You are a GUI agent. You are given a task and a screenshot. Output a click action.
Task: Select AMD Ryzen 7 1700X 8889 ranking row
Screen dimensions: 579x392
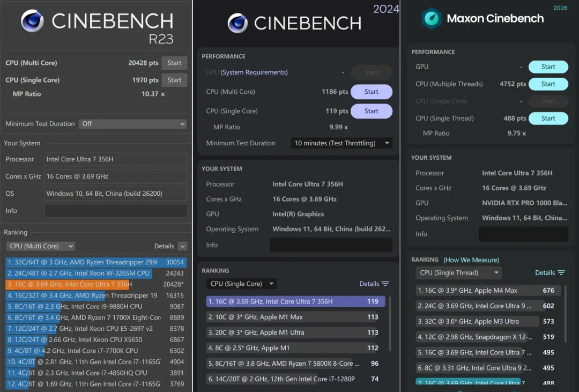coord(96,317)
